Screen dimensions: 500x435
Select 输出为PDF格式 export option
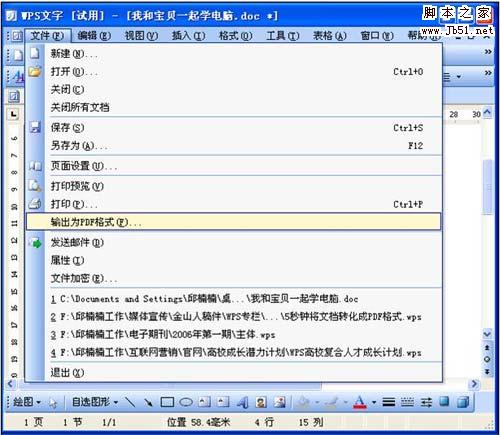(x=234, y=222)
